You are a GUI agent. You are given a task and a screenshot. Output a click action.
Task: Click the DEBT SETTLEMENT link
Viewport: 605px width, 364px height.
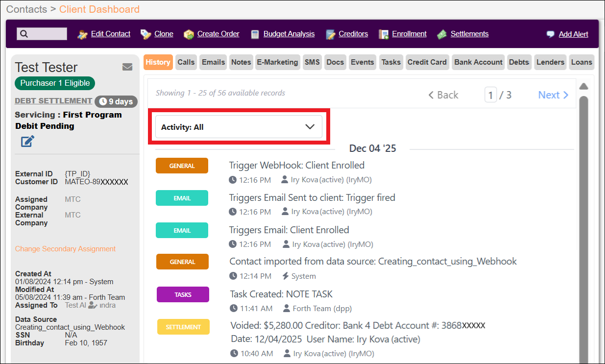click(x=53, y=100)
